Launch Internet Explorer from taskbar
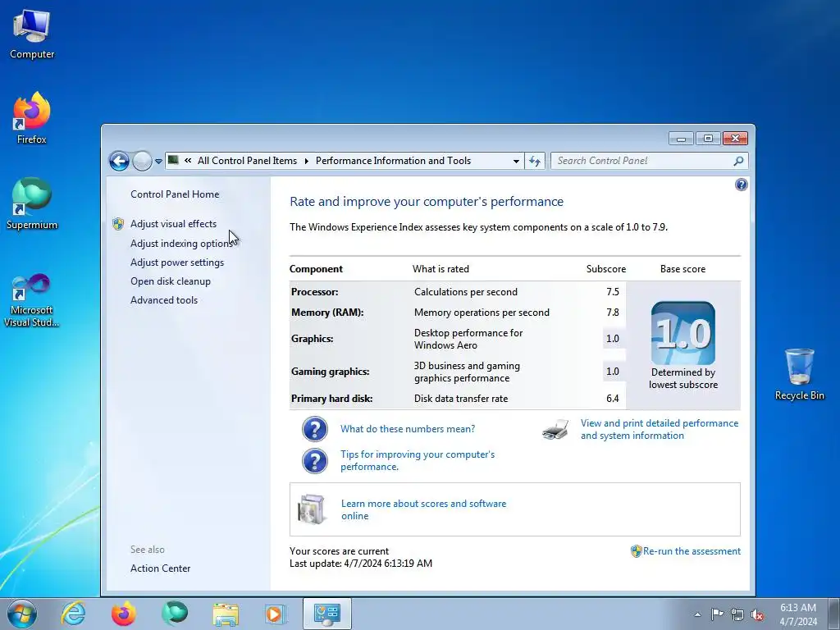 [73, 614]
